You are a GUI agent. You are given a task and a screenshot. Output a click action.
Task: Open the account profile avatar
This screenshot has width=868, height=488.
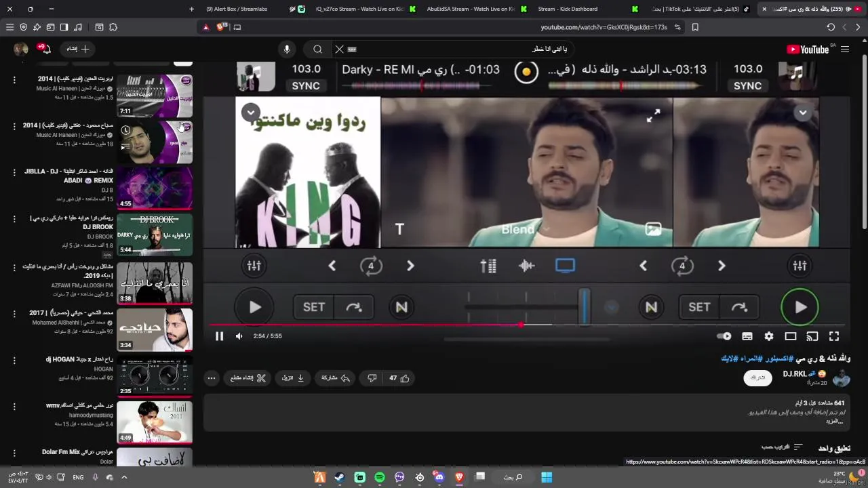21,49
